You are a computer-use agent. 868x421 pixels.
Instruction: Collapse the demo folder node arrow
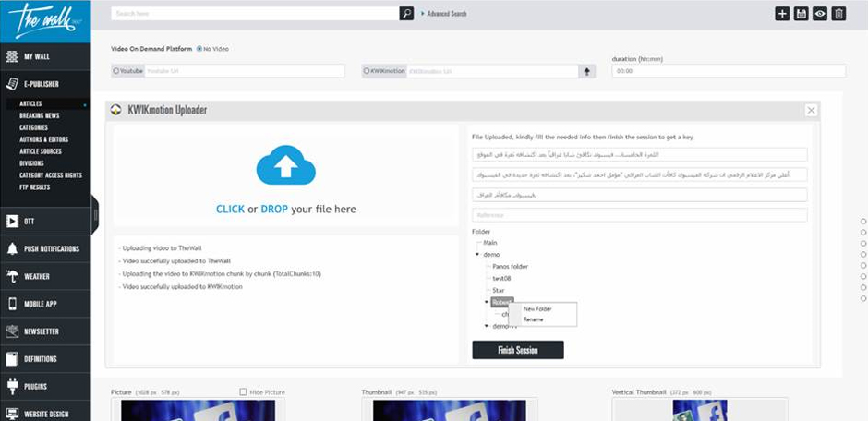point(477,255)
